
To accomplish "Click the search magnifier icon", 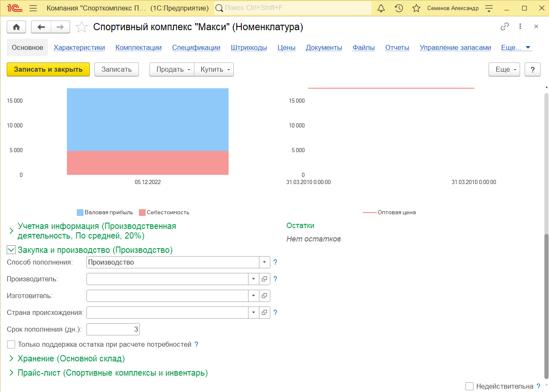I will click(x=219, y=8).
